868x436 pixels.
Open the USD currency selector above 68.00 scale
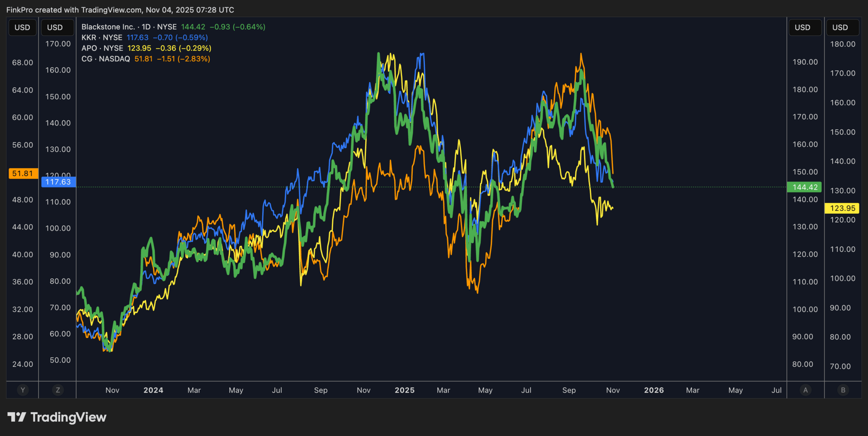22,28
